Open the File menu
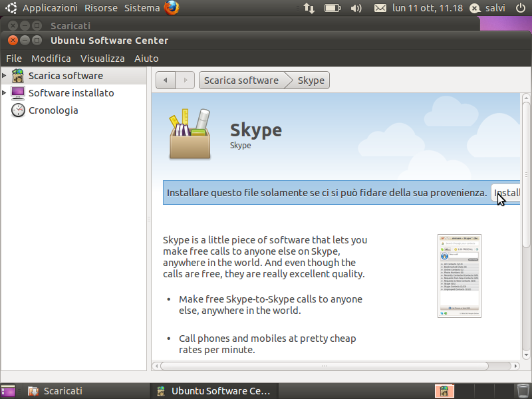The height and width of the screenshot is (399, 532). [x=14, y=59]
